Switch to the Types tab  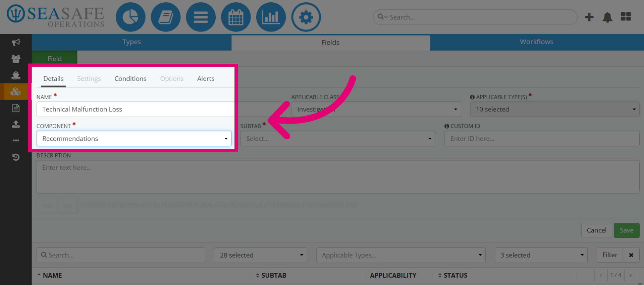[131, 42]
